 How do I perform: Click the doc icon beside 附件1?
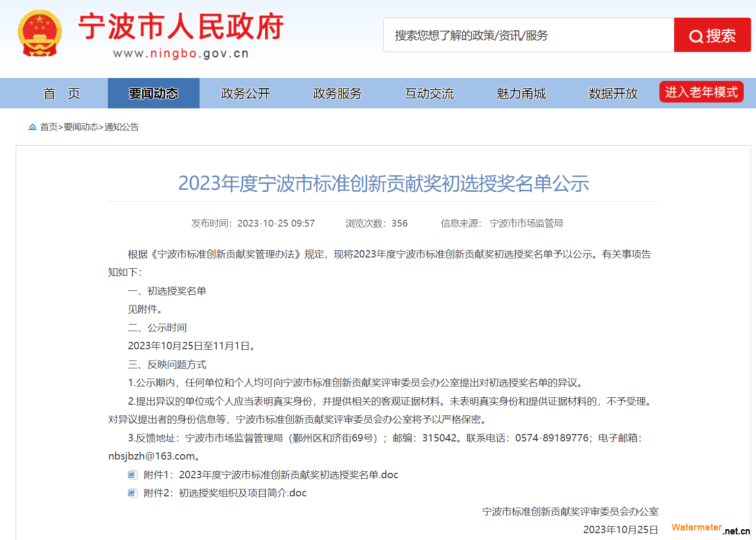[x=132, y=475]
